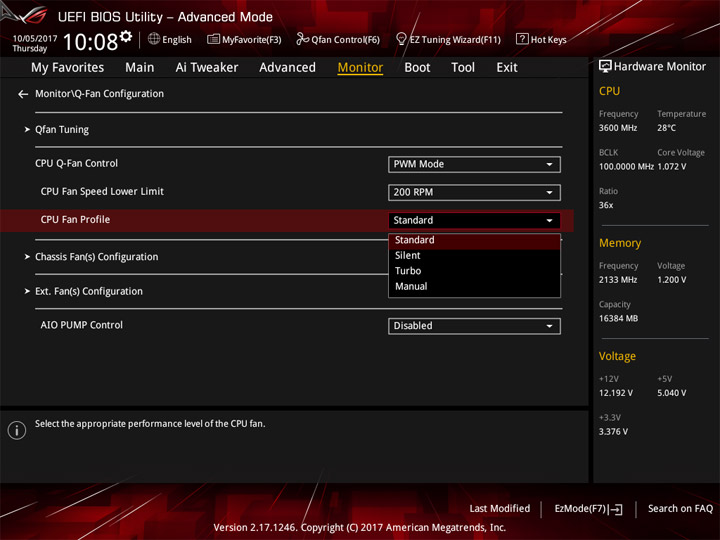Click the Hot Keys question mark icon
Screen dimensions: 720x540
[x=522, y=39]
